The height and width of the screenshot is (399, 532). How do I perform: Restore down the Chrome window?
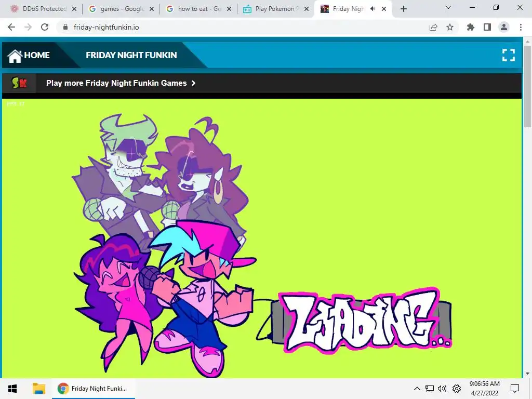coord(496,7)
